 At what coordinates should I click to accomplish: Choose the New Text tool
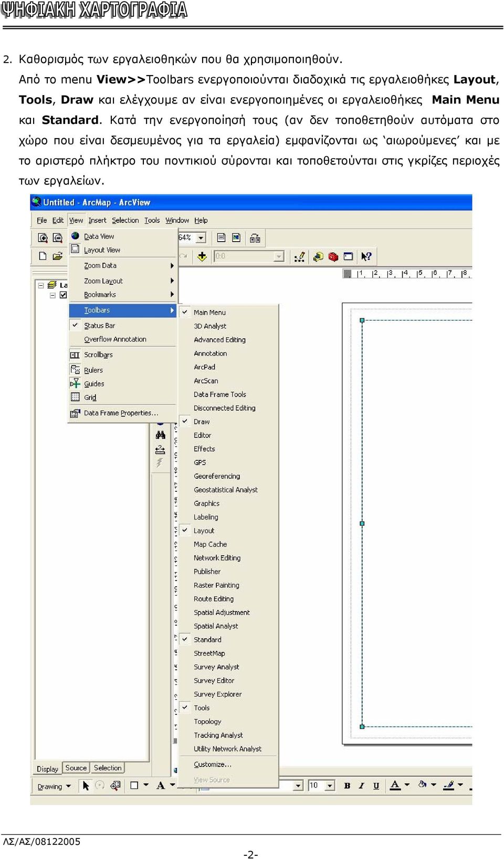[x=161, y=785]
